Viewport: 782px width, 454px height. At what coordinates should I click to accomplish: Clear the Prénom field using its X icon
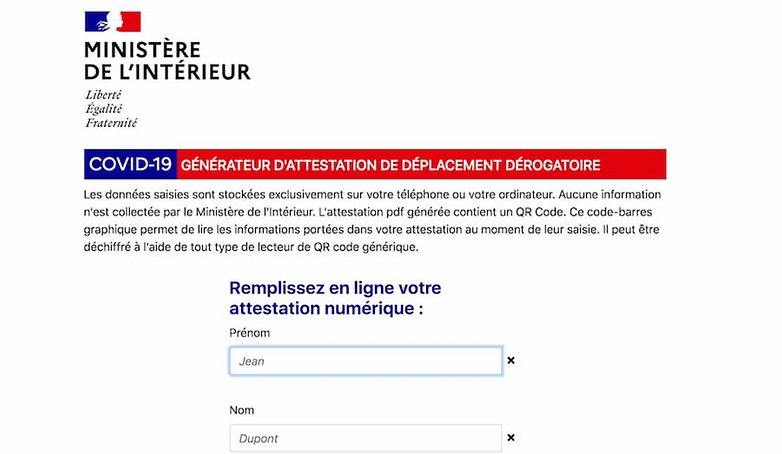[x=511, y=360]
